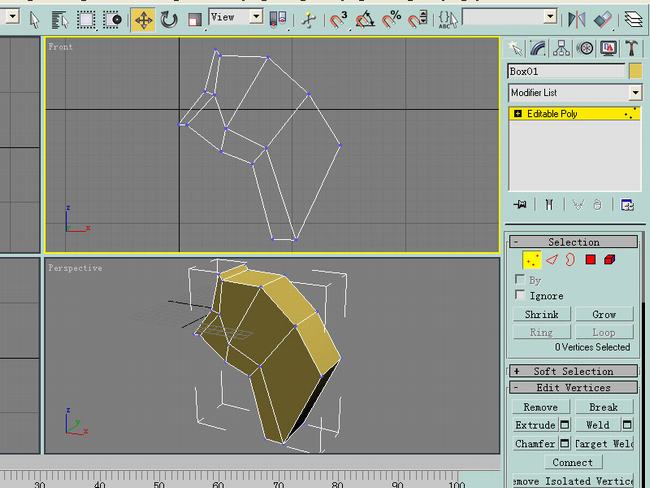Select the Select Object arrow tool

coord(34,19)
